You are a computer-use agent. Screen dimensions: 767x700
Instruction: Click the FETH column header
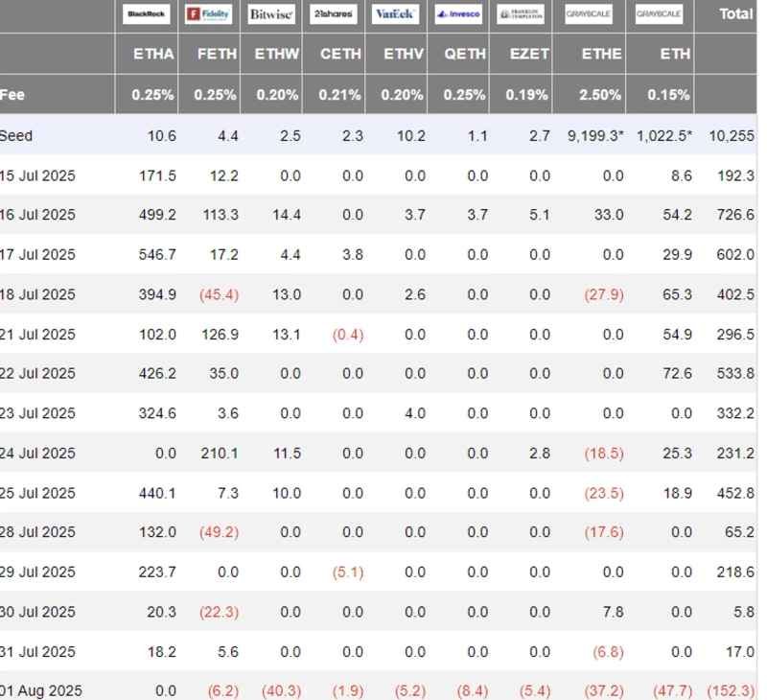pyautogui.click(x=217, y=54)
